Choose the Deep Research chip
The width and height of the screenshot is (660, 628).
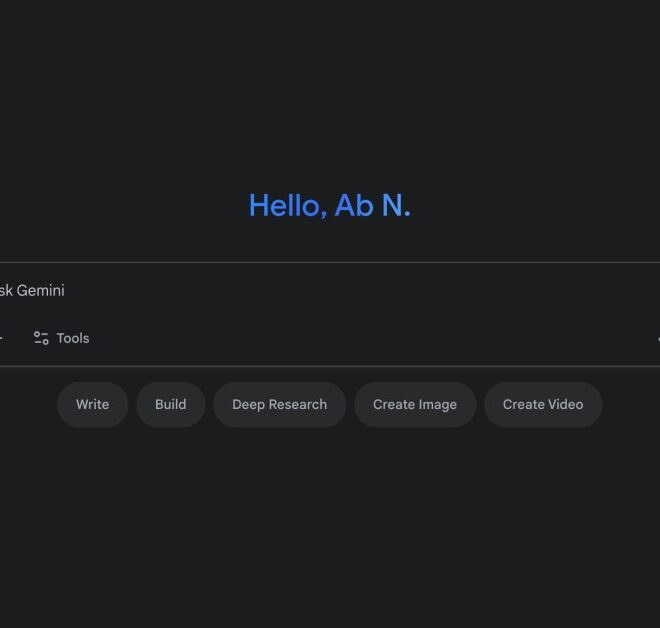pos(279,404)
